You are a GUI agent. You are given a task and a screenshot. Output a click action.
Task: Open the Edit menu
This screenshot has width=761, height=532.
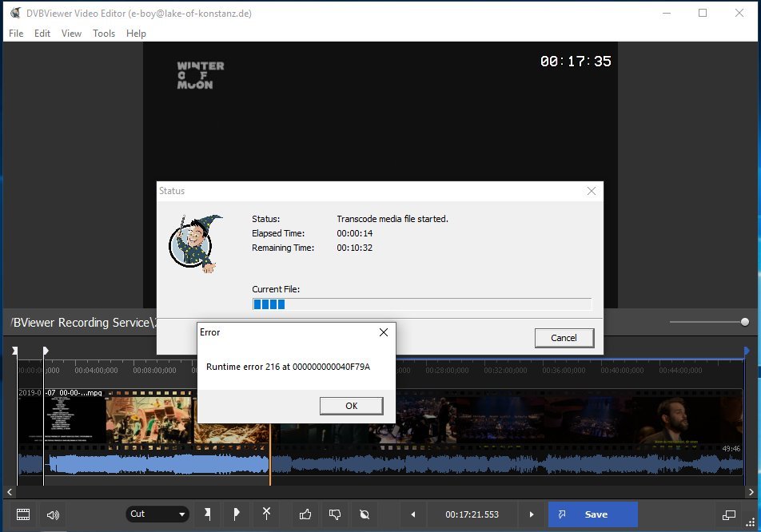42,34
